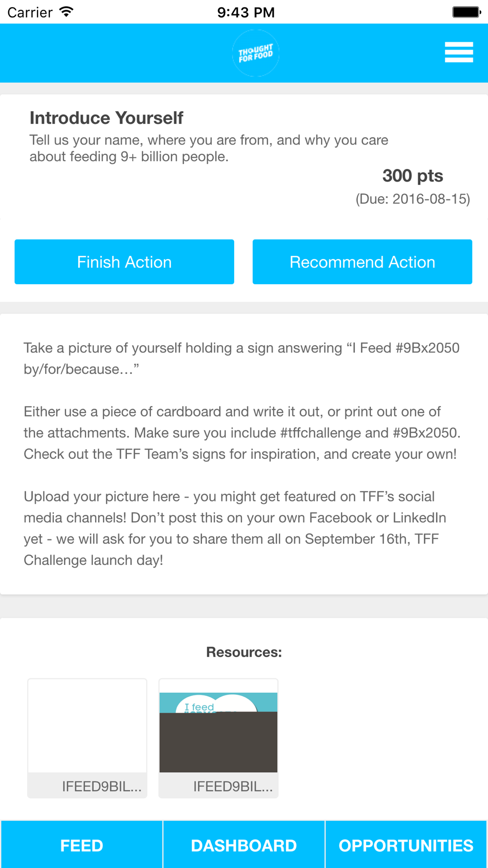488x868 pixels.
Task: Open the hamburger menu icon
Action: 459,52
